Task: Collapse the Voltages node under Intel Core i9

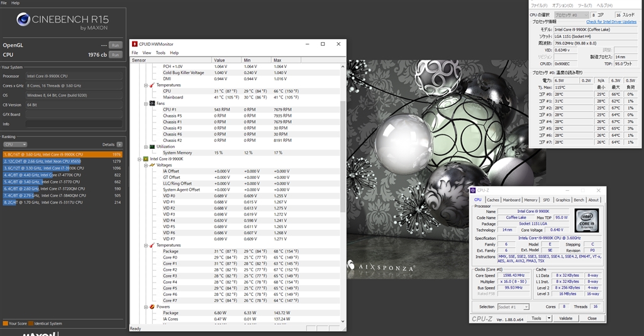Action: pyautogui.click(x=145, y=165)
